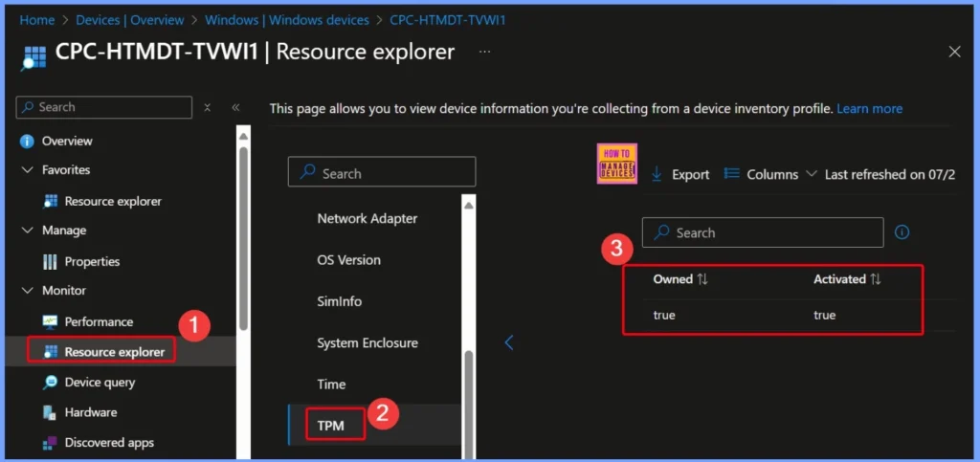The width and height of the screenshot is (980, 462).
Task: Go to Windows | Windows devices breadcrumb
Action: [x=287, y=20]
